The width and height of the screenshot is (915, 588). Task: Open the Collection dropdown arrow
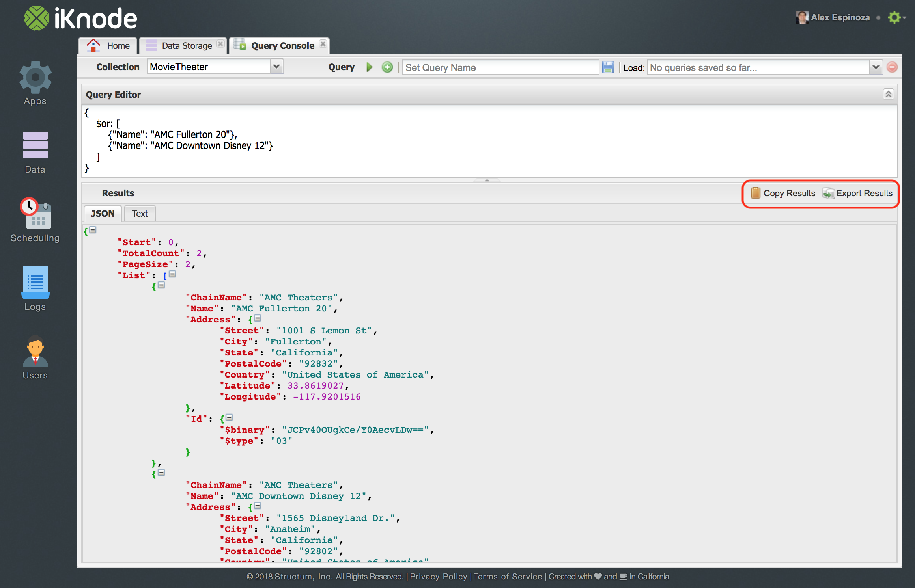[276, 67]
